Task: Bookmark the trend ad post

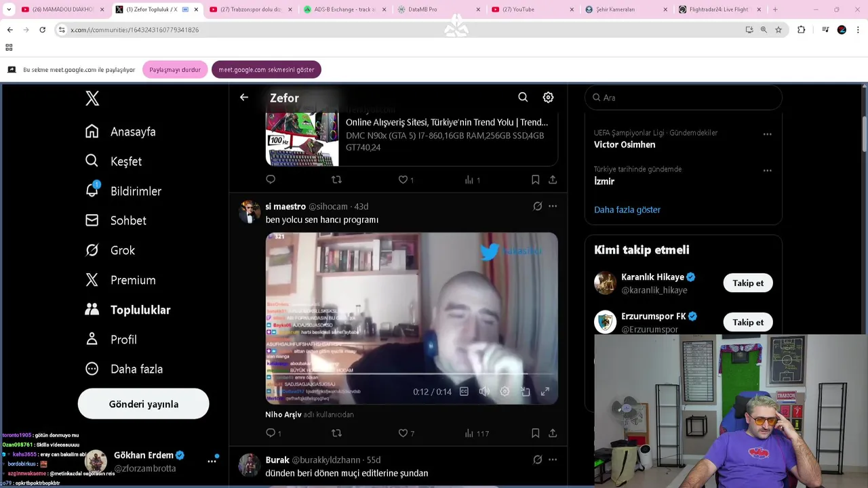Action: click(535, 180)
